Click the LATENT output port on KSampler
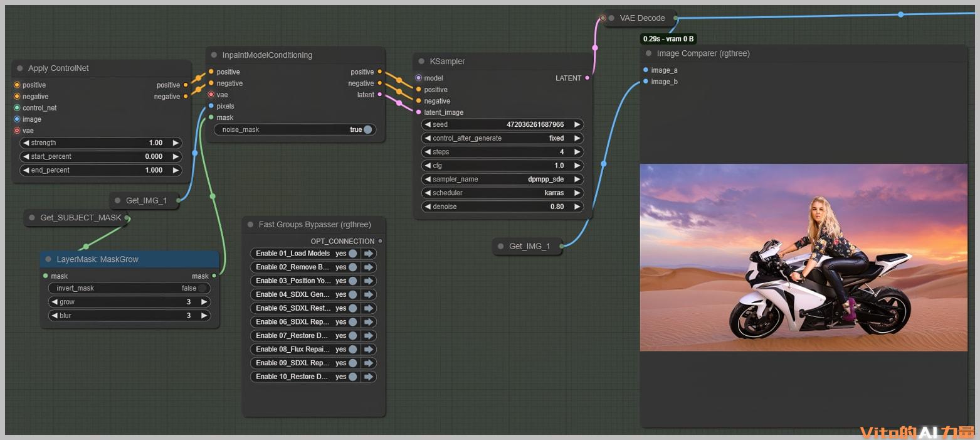 pos(587,78)
